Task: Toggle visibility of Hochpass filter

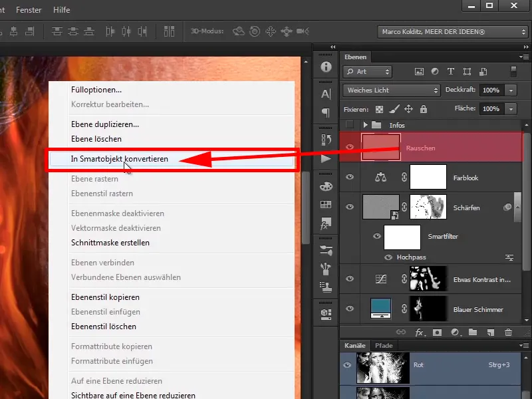Action: click(388, 257)
